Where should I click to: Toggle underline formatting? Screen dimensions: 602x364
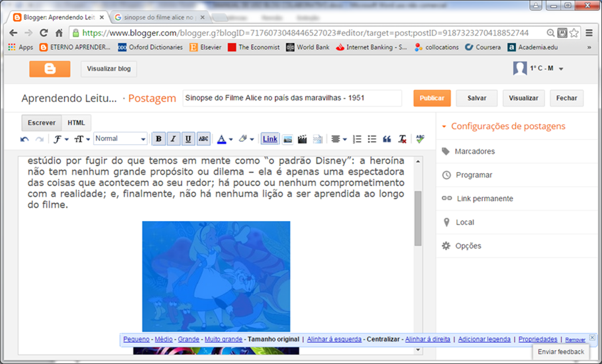(188, 139)
